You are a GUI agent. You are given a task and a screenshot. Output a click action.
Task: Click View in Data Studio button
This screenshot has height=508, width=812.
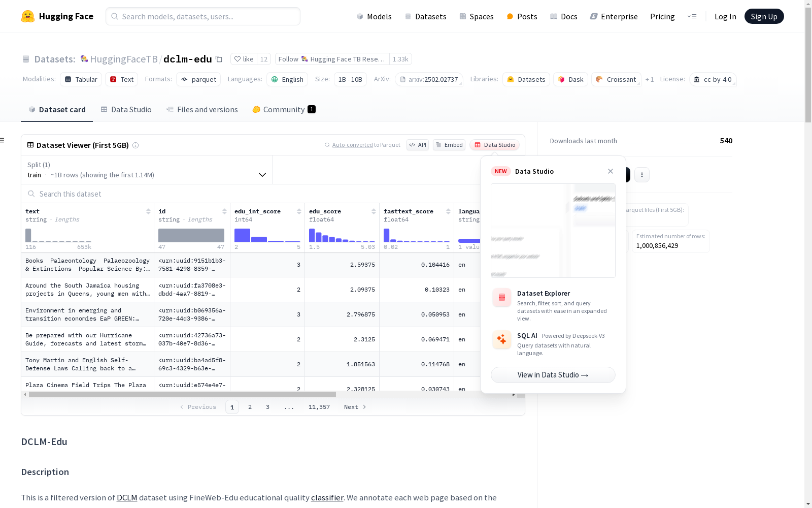(x=553, y=375)
